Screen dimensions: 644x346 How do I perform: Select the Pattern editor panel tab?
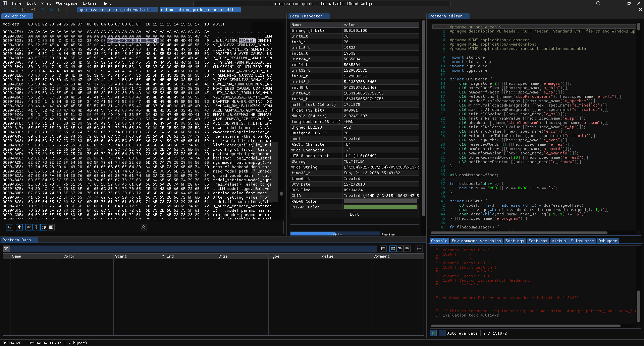coord(448,16)
